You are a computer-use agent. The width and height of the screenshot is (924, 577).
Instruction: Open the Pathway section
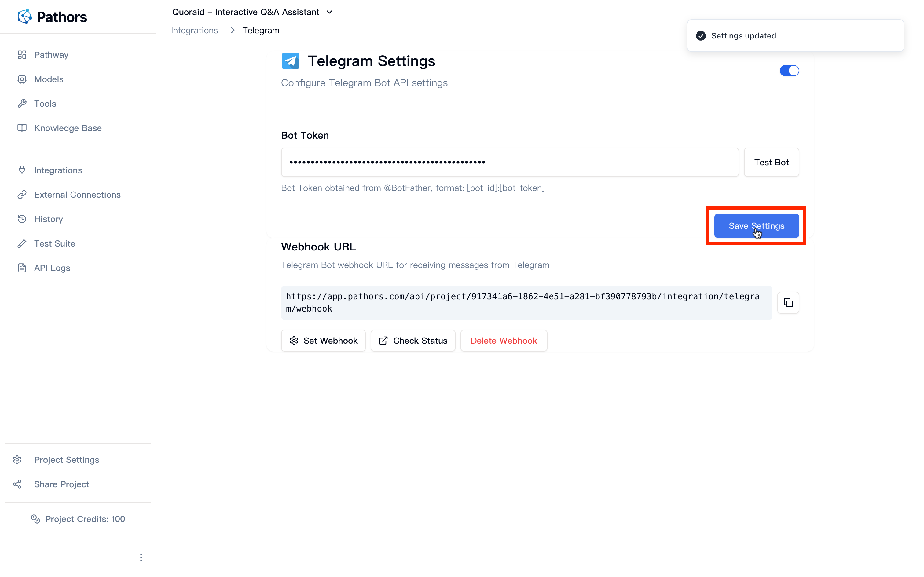pyautogui.click(x=51, y=55)
